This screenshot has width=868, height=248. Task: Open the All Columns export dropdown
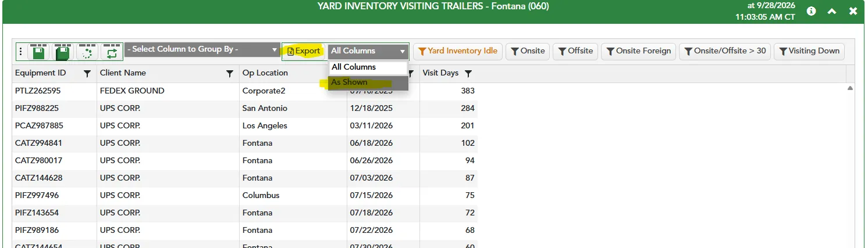368,51
